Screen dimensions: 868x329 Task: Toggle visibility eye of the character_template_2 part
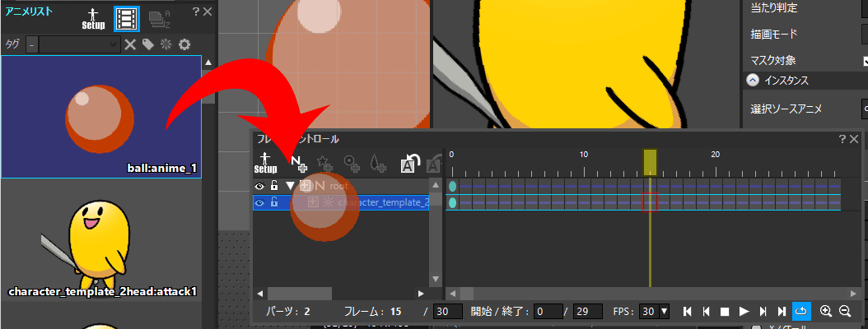pos(259,202)
